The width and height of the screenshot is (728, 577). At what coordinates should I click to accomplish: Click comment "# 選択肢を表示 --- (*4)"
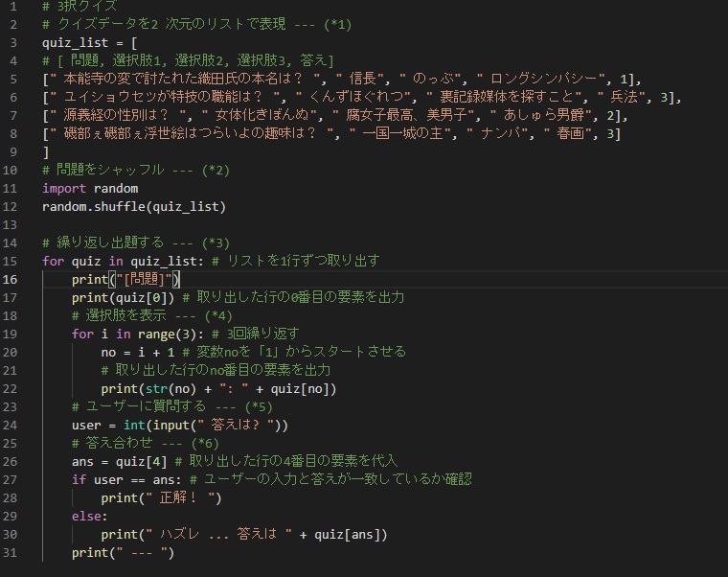(x=151, y=315)
